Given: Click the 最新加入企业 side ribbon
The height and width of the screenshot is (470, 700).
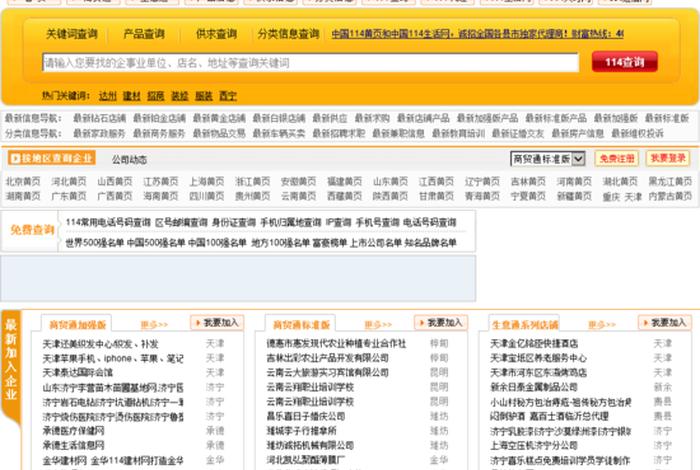Looking at the screenshot, I should tap(11, 366).
